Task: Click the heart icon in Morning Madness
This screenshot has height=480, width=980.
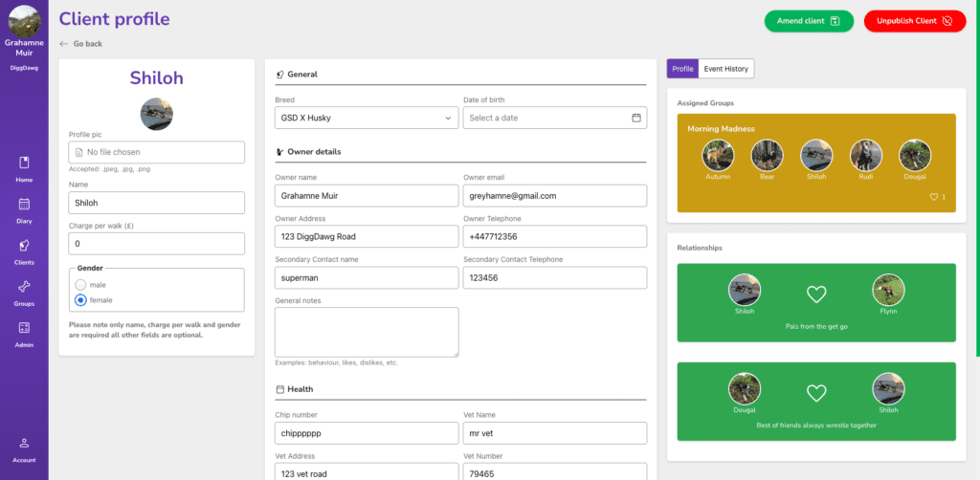Action: pos(934,197)
